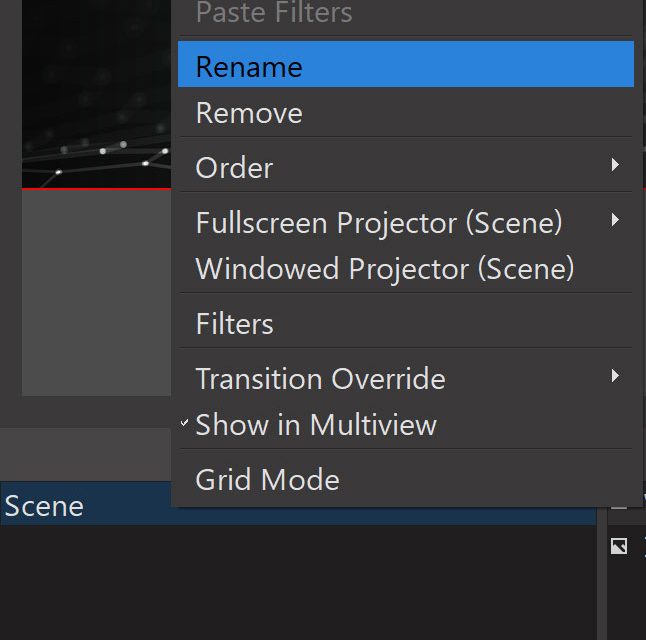This screenshot has width=646, height=640.
Task: Click the checkmark beside Show in Multiview
Action: (185, 424)
